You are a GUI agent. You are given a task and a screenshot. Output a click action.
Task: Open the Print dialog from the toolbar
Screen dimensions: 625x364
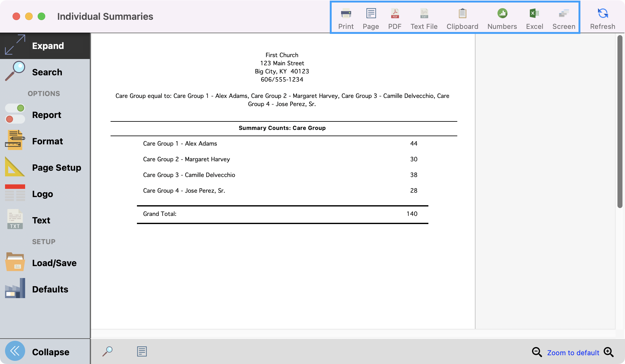pos(345,17)
